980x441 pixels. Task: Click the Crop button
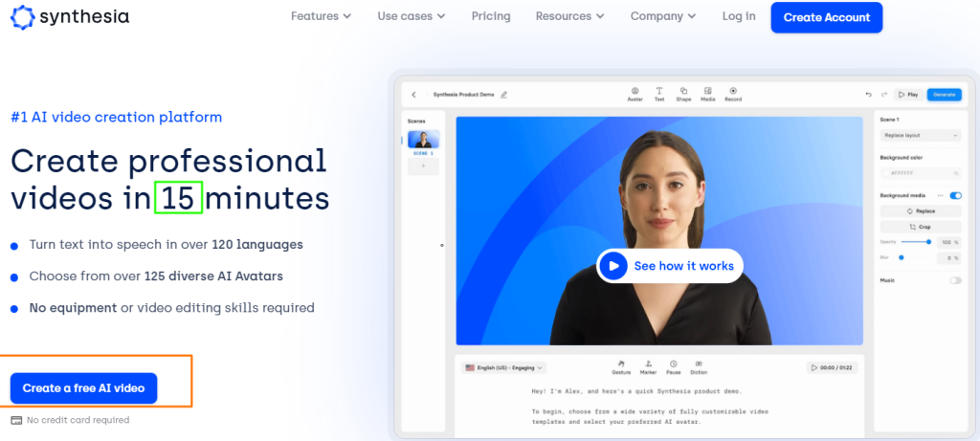pyautogui.click(x=921, y=227)
